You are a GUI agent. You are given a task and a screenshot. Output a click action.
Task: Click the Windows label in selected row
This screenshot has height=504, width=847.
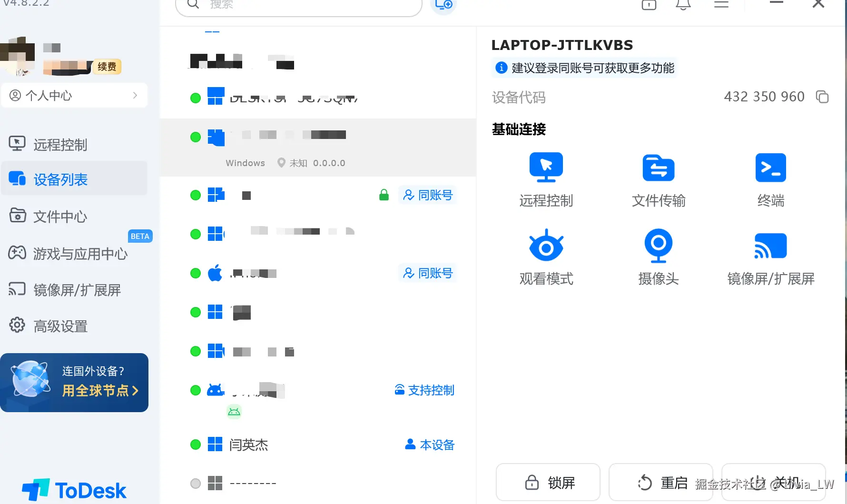245,163
